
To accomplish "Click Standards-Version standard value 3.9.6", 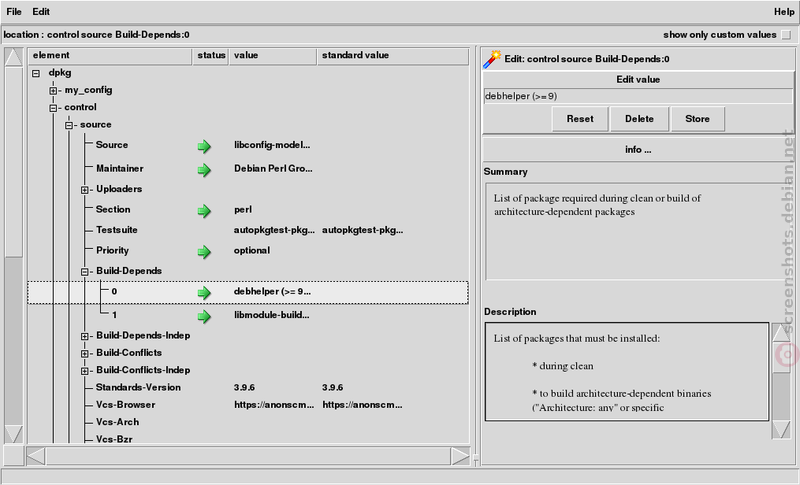I will [x=333, y=387].
